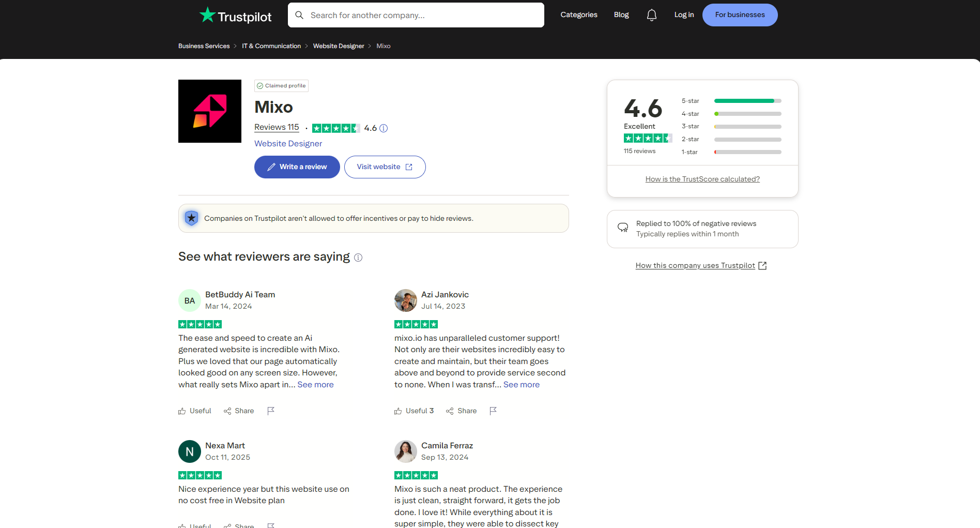The image size is (980, 528).
Task: Expand Azi Jankovic review with See more
Action: pos(521,385)
